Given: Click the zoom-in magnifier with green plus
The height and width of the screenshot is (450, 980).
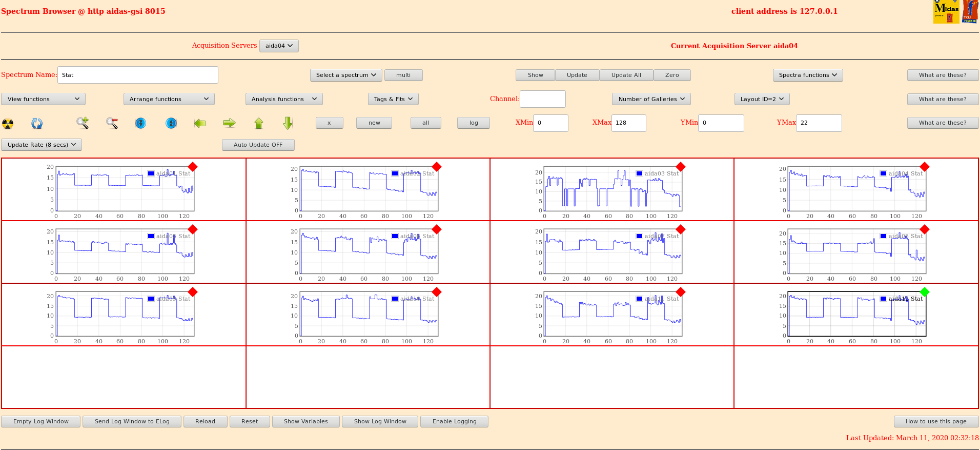Looking at the screenshot, I should [x=83, y=123].
